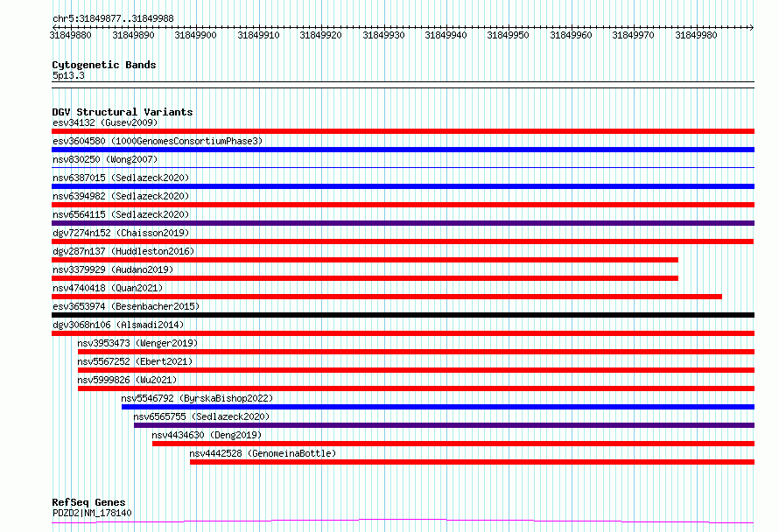Open nsv4740418 (Quan2021) variant label

click(108, 288)
